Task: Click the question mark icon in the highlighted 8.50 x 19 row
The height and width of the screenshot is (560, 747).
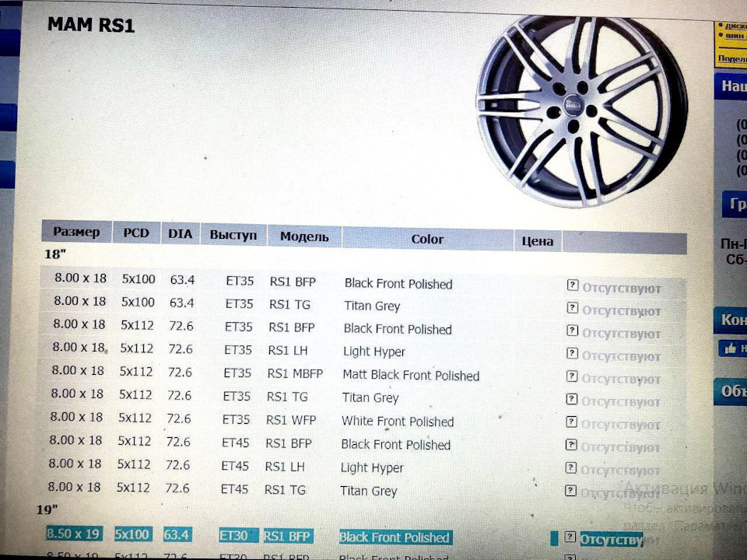Action: [570, 537]
